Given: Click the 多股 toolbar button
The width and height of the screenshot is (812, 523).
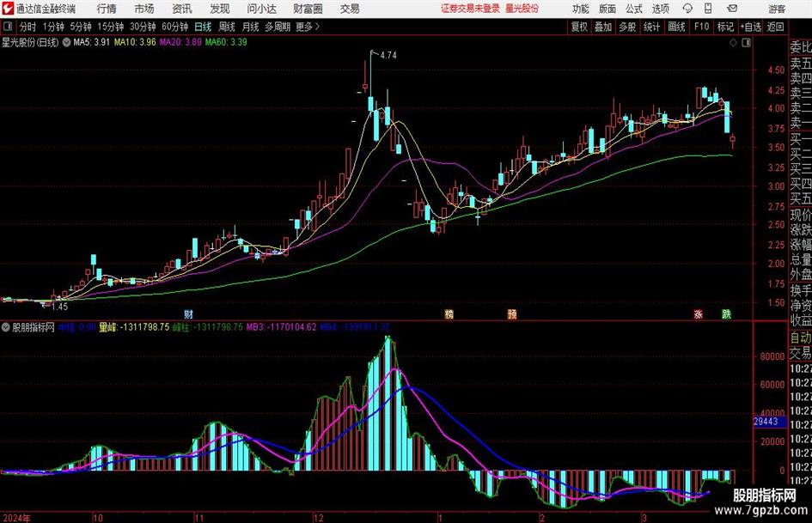Looking at the screenshot, I should [x=627, y=27].
